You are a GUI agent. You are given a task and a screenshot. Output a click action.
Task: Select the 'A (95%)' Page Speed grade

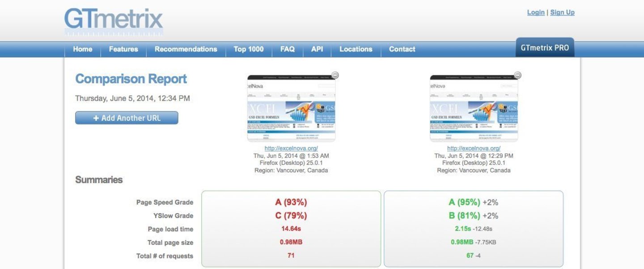tap(465, 202)
